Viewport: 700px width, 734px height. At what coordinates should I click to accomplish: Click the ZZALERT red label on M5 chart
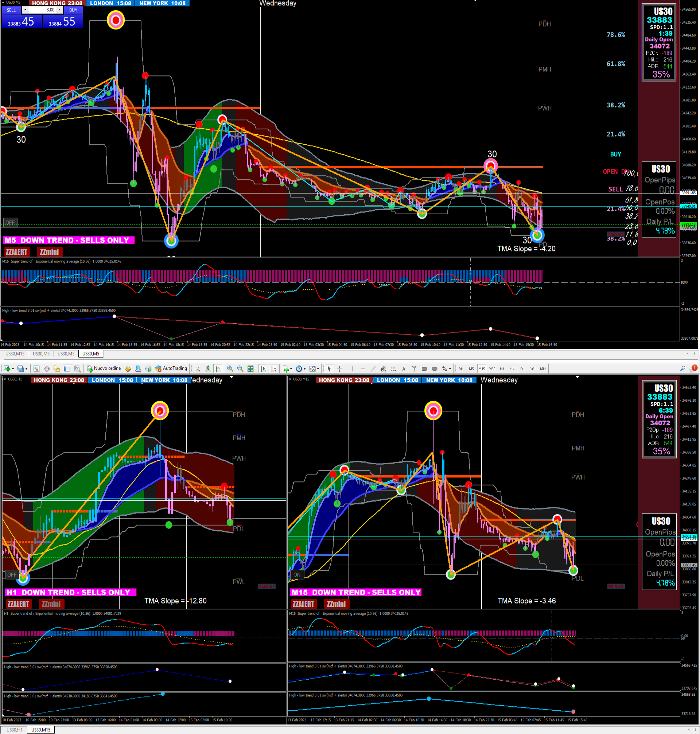pyautogui.click(x=16, y=252)
